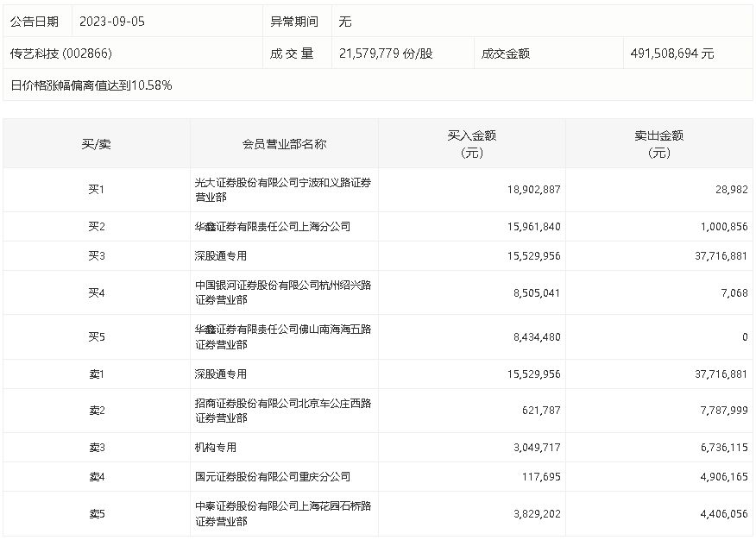The height and width of the screenshot is (540, 756).
Task: Select the 成交金额 value 491,508,694 元
Action: 671,53
